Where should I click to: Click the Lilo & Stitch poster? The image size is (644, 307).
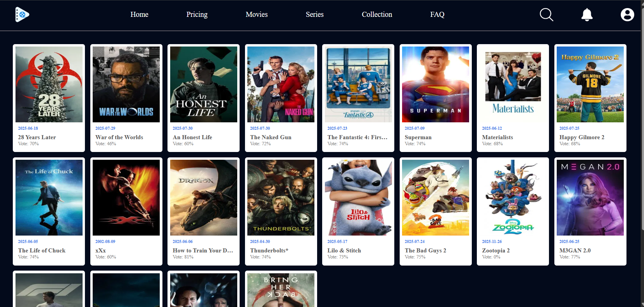pyautogui.click(x=358, y=197)
